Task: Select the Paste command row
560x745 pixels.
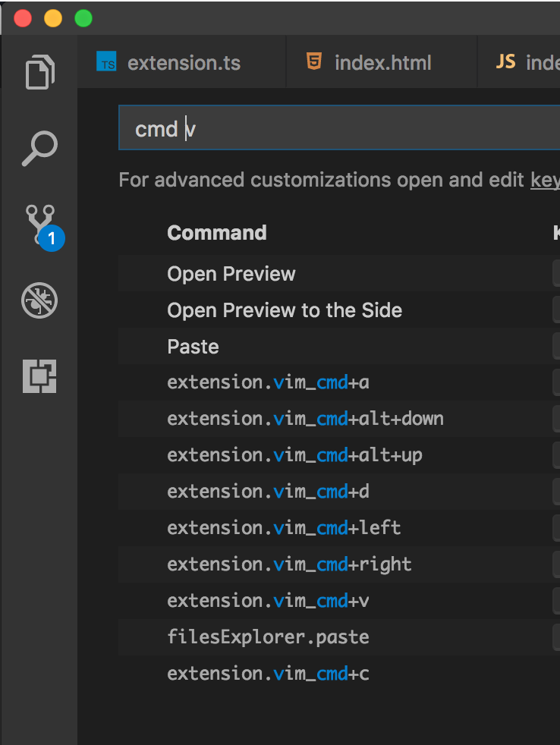Action: point(193,346)
